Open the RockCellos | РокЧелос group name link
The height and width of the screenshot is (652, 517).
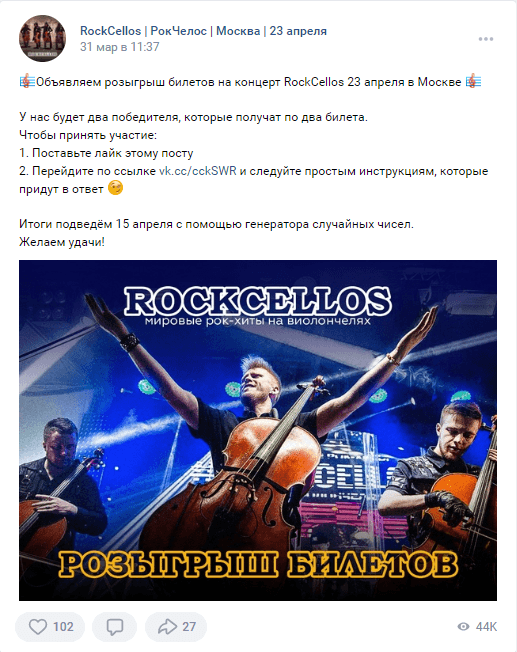203,31
